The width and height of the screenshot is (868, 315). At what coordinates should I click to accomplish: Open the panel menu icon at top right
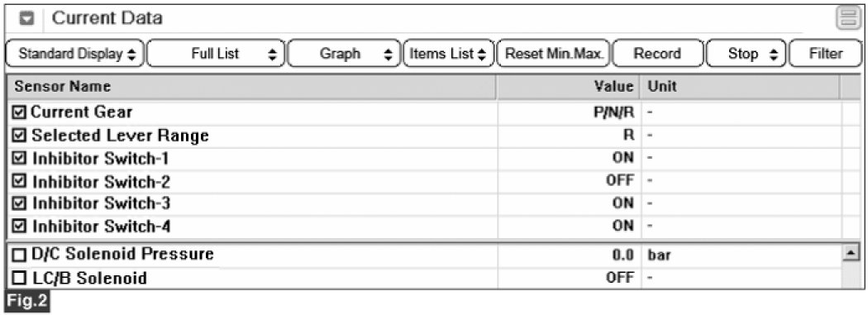coord(847,19)
